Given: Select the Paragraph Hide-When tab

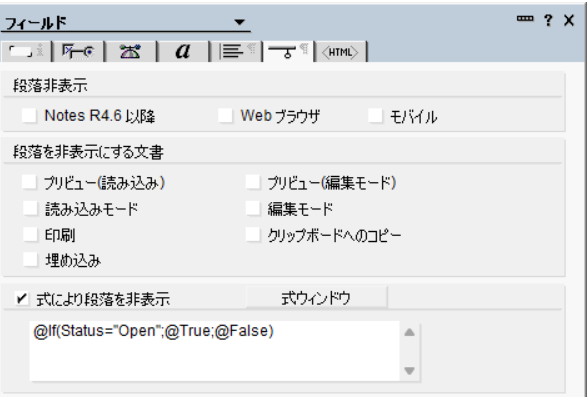Looking at the screenshot, I should click(288, 51).
